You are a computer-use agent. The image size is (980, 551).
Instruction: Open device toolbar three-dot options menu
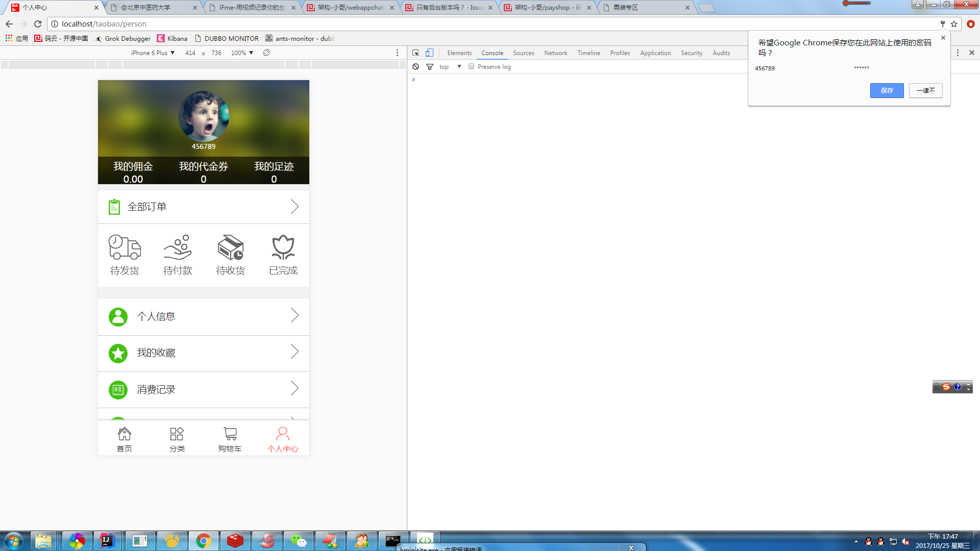coord(397,53)
